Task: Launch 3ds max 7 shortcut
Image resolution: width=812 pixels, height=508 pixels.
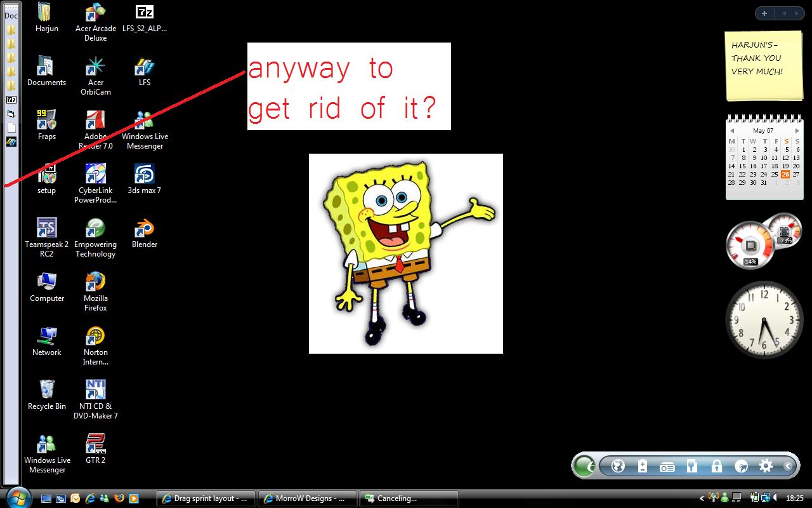Action: tap(145, 179)
